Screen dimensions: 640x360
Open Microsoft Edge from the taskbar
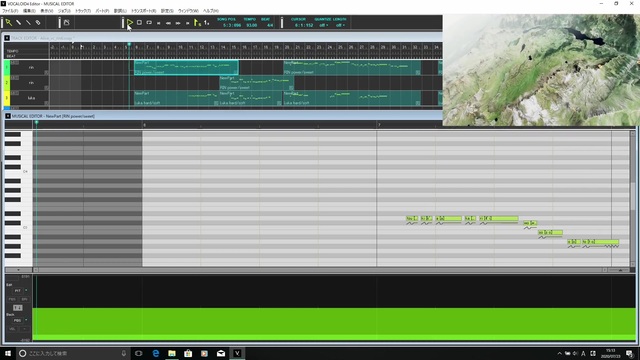[x=156, y=353]
